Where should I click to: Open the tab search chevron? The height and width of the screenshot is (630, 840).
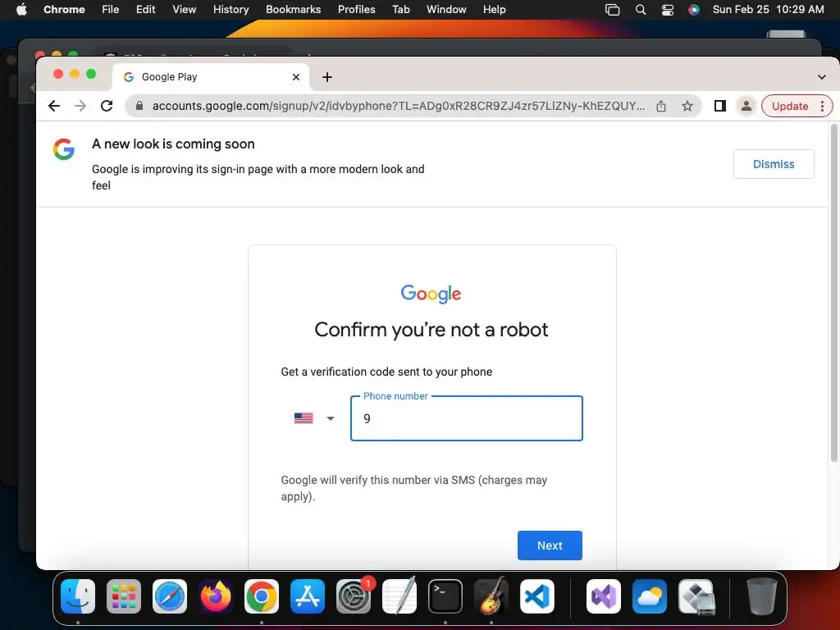(821, 77)
